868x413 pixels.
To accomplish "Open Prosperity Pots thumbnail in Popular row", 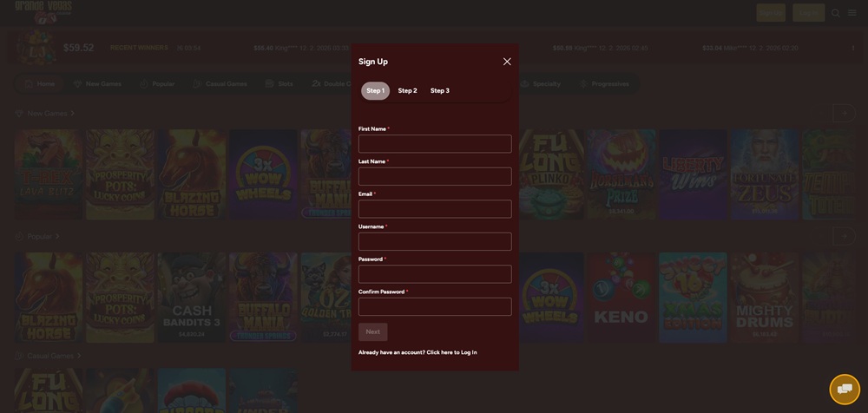I will coord(120,298).
